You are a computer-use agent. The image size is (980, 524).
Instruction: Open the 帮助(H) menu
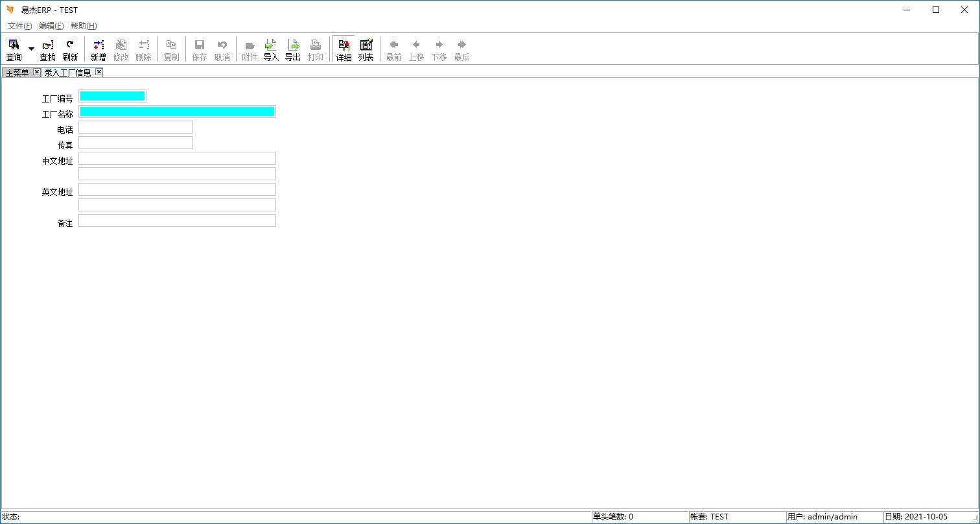click(84, 26)
